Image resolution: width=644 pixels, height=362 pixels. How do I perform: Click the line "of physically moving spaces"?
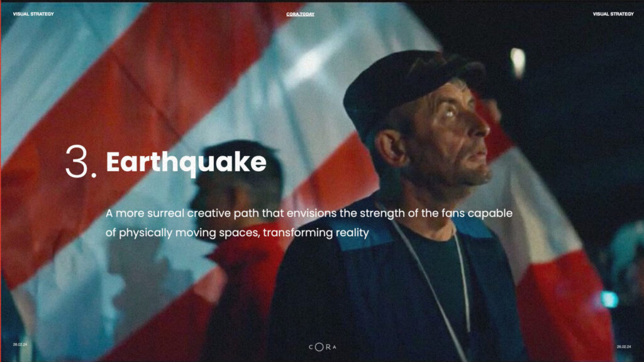click(237, 233)
